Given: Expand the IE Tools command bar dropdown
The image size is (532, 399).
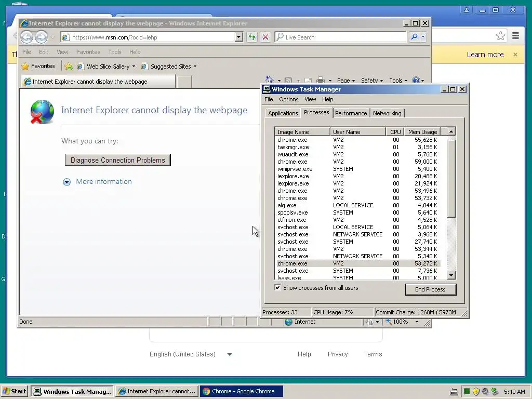Looking at the screenshot, I should [398, 81].
